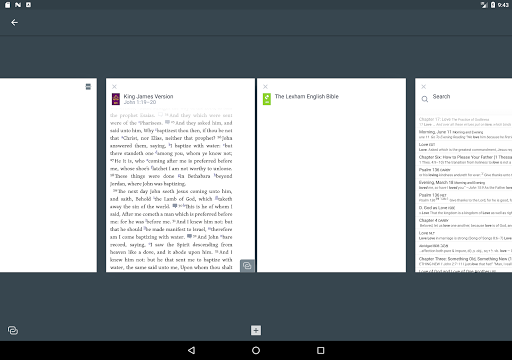This screenshot has height=360, width=512.
Task: Tap the link icon on King James card
Action: point(247,266)
